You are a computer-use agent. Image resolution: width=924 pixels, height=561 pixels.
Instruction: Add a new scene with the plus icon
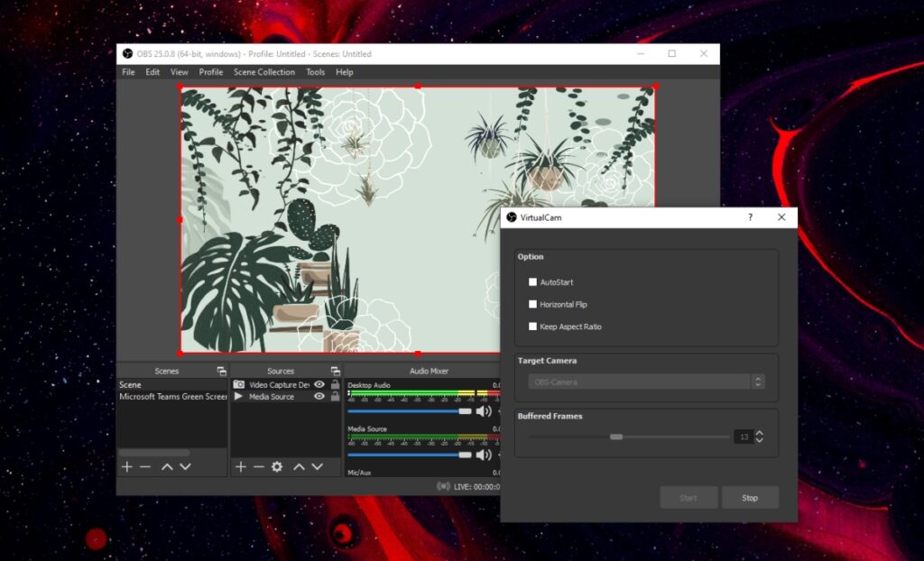coord(126,466)
